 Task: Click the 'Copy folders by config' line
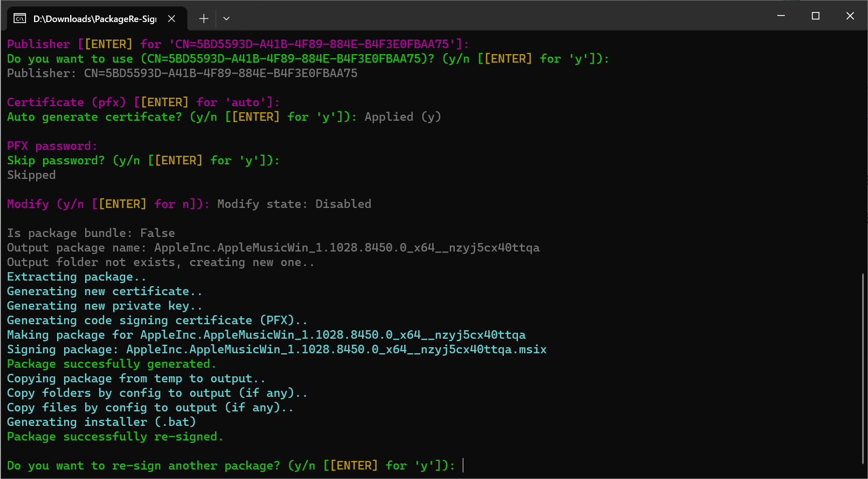pyautogui.click(x=157, y=393)
